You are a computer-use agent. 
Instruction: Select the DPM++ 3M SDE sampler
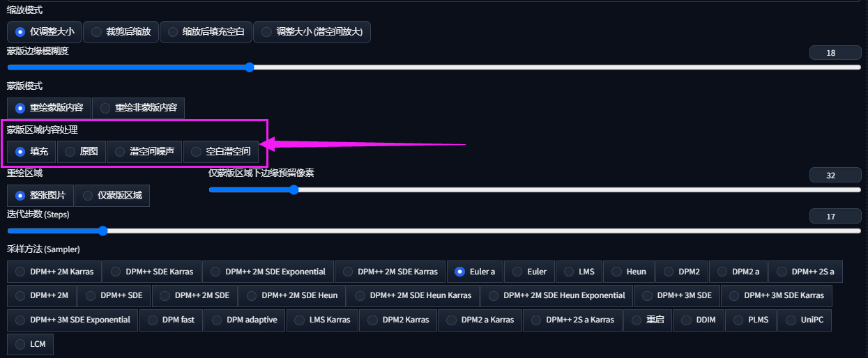point(677,295)
